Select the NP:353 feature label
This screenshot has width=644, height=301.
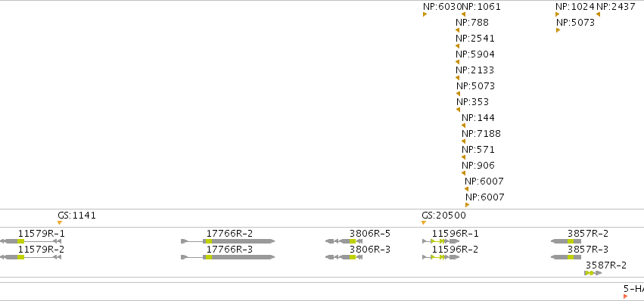pyautogui.click(x=473, y=102)
